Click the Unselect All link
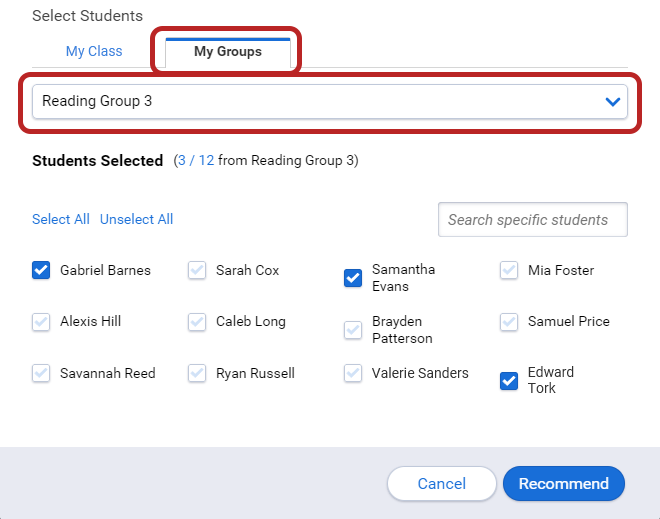This screenshot has height=519, width=660. click(136, 219)
